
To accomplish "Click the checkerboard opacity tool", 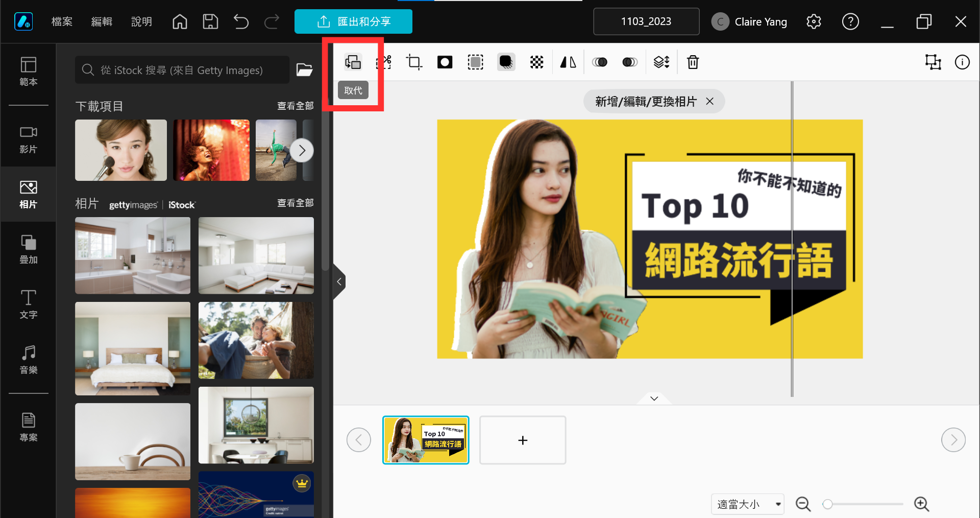I will point(536,62).
